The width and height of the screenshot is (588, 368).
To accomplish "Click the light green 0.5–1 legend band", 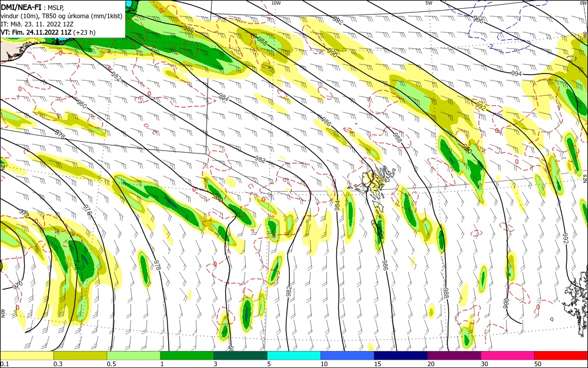I will point(133,356).
